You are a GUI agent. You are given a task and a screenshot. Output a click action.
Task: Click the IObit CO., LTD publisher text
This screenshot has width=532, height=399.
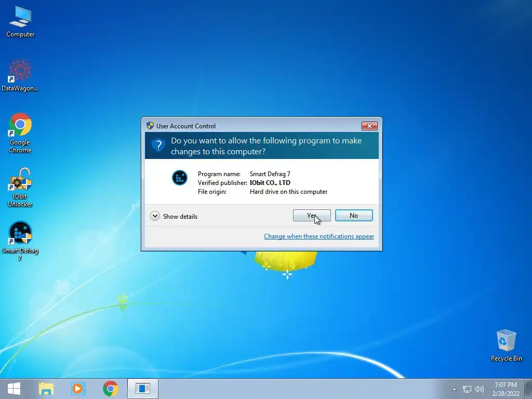(x=270, y=182)
